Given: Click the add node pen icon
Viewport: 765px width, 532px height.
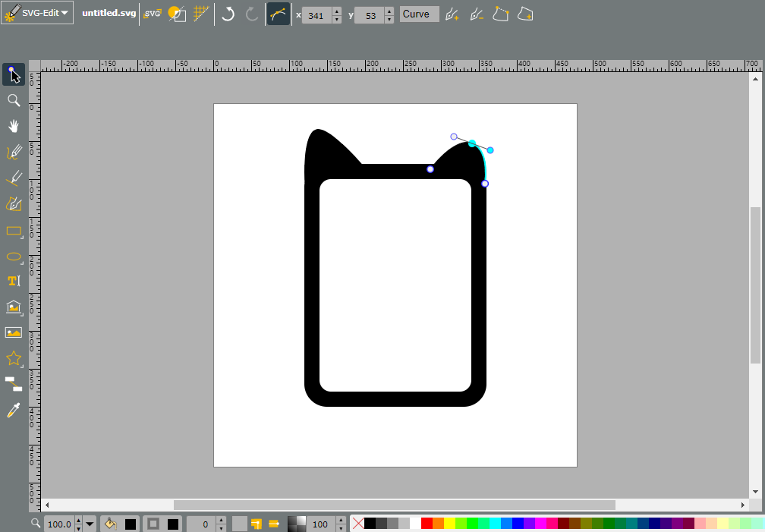Looking at the screenshot, I should [452, 14].
